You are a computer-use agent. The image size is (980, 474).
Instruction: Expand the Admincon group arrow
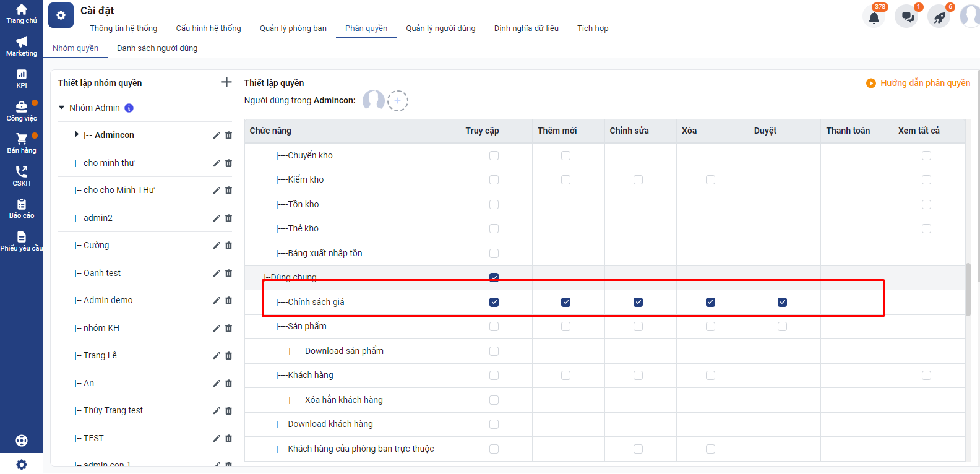(76, 134)
